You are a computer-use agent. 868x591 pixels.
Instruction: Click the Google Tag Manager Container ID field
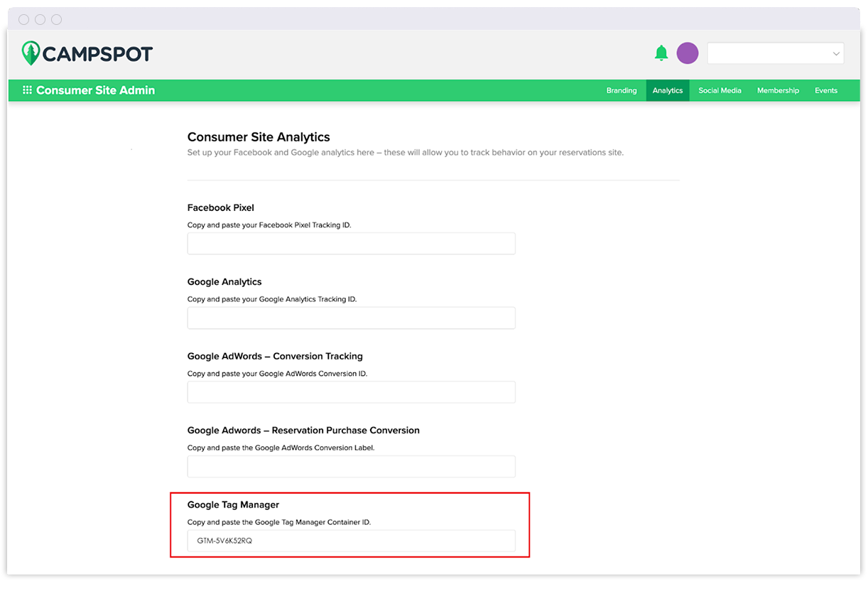point(351,541)
